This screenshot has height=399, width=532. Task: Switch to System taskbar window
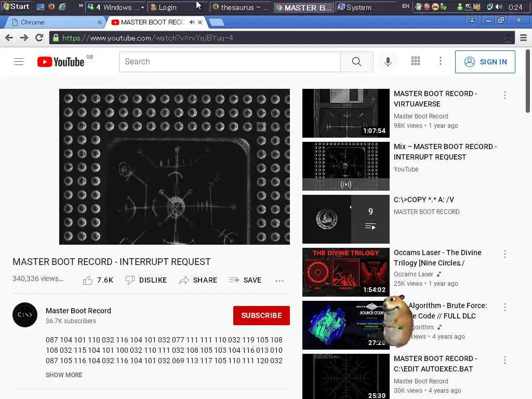coord(366,7)
